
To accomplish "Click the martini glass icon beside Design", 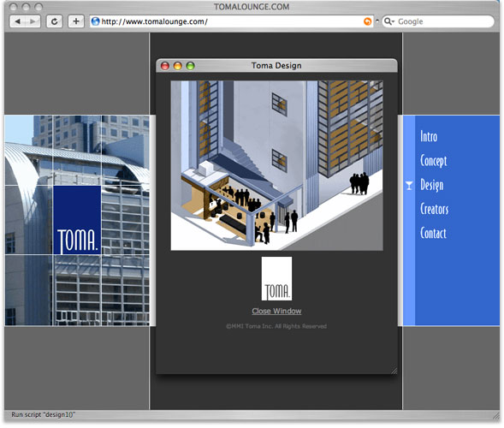I will click(409, 186).
